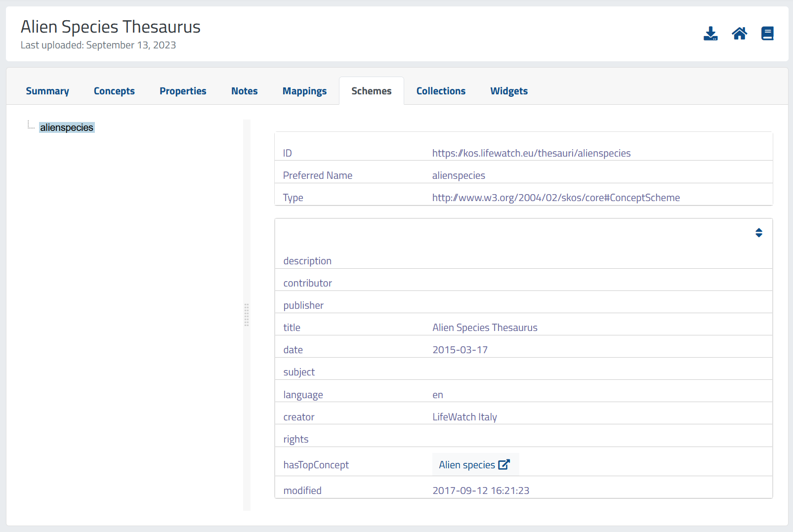Click the sort arrows in the properties table

(758, 232)
